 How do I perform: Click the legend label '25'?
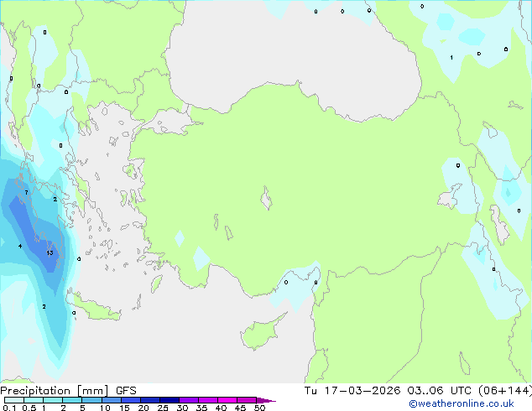[x=163, y=408]
